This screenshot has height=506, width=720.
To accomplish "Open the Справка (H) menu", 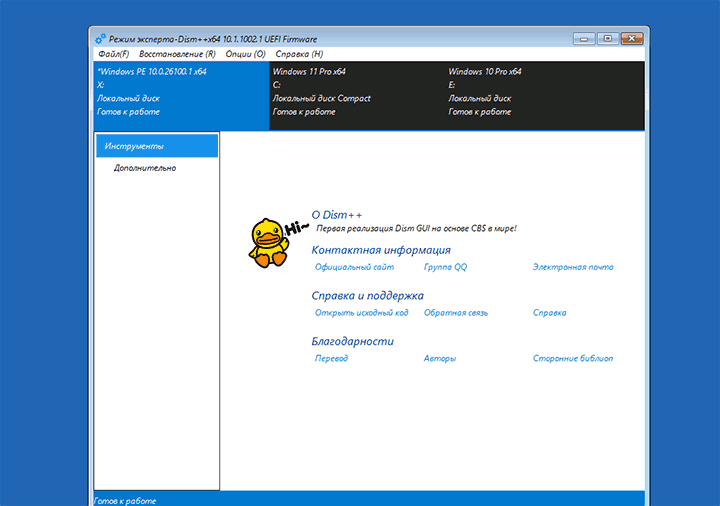I will coord(299,54).
